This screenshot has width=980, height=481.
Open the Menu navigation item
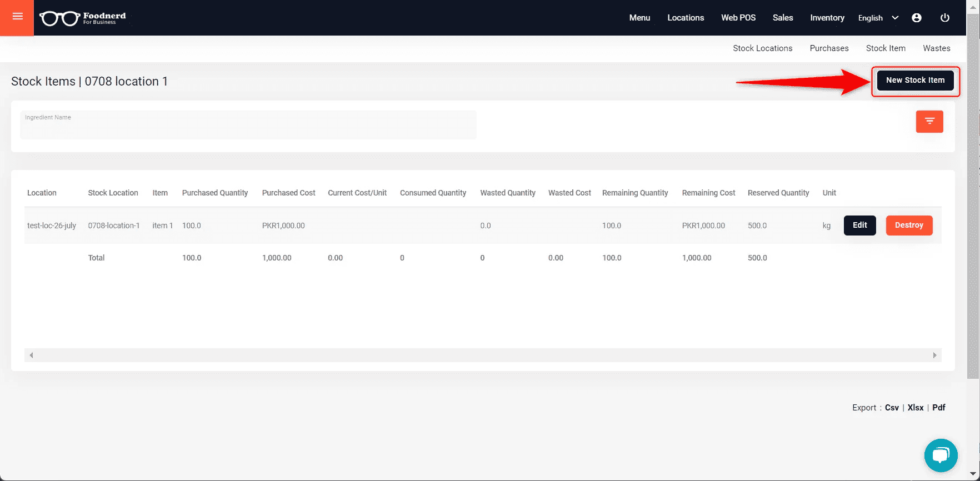click(639, 18)
